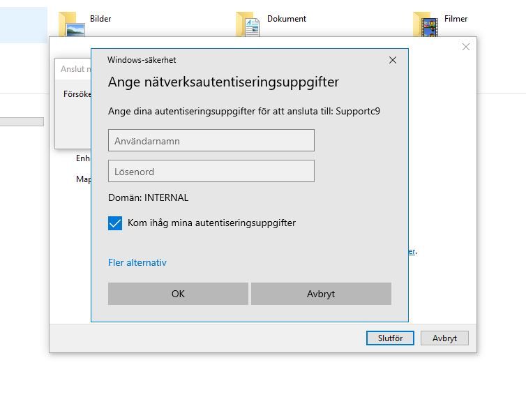Close the Windows-säkerhet dialog

393,60
